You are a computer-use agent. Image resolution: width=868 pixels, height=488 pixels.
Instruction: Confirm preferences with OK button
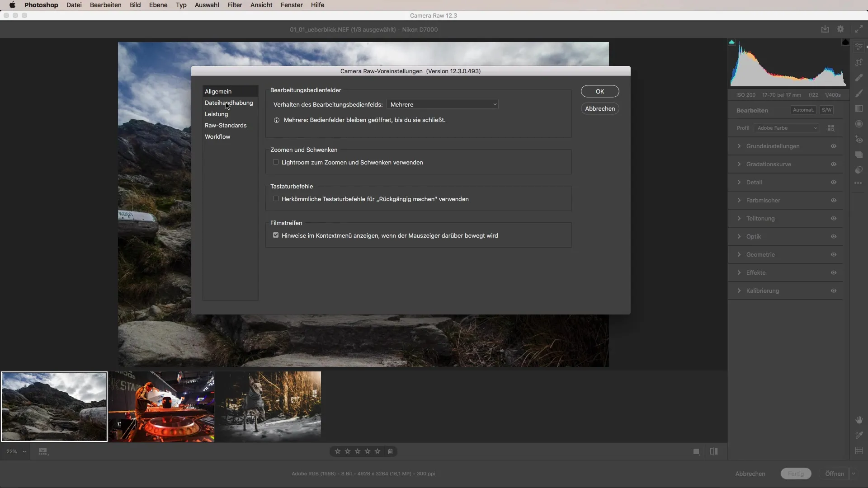tap(600, 91)
